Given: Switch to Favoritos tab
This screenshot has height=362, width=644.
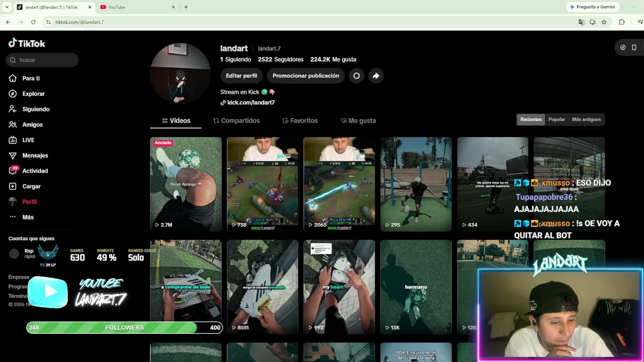Looking at the screenshot, I should 300,121.
